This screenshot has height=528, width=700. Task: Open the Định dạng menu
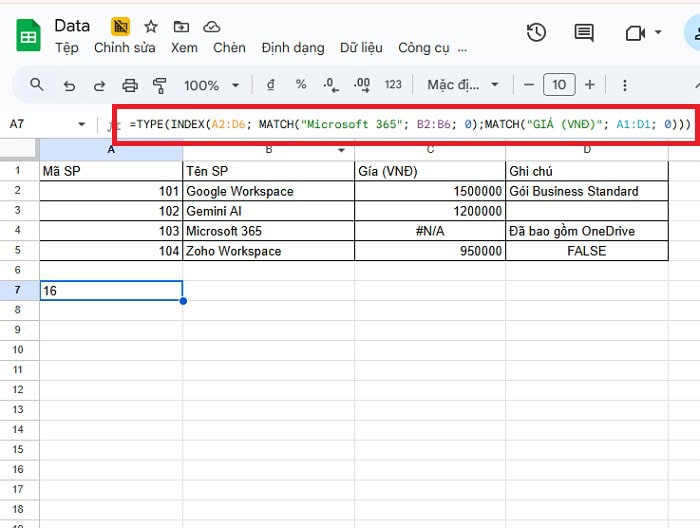293,47
